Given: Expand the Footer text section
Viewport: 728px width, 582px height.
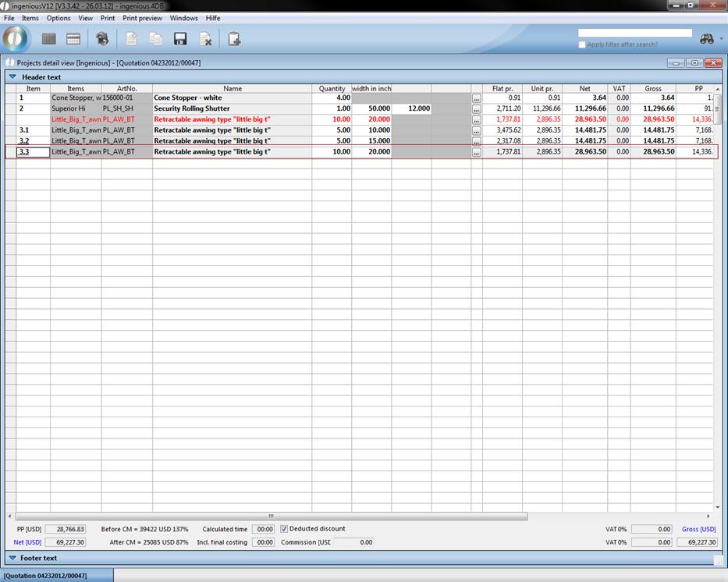Looking at the screenshot, I should coord(12,558).
